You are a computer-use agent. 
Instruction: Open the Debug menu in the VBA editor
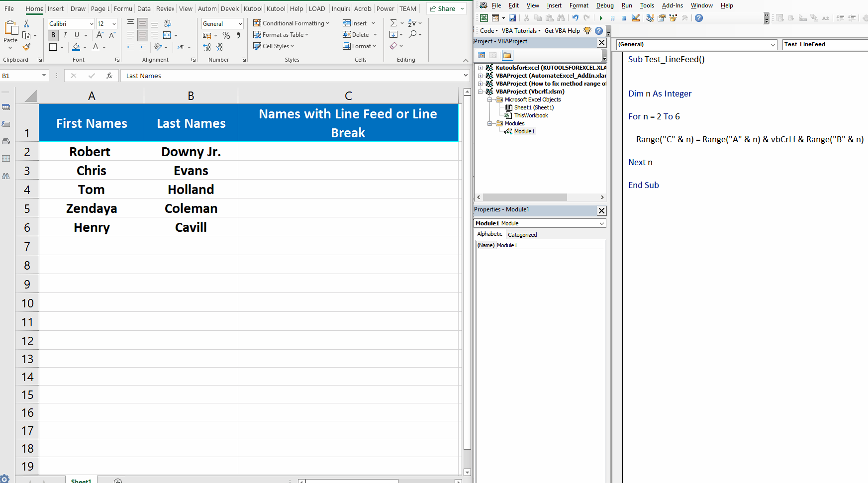tap(604, 5)
